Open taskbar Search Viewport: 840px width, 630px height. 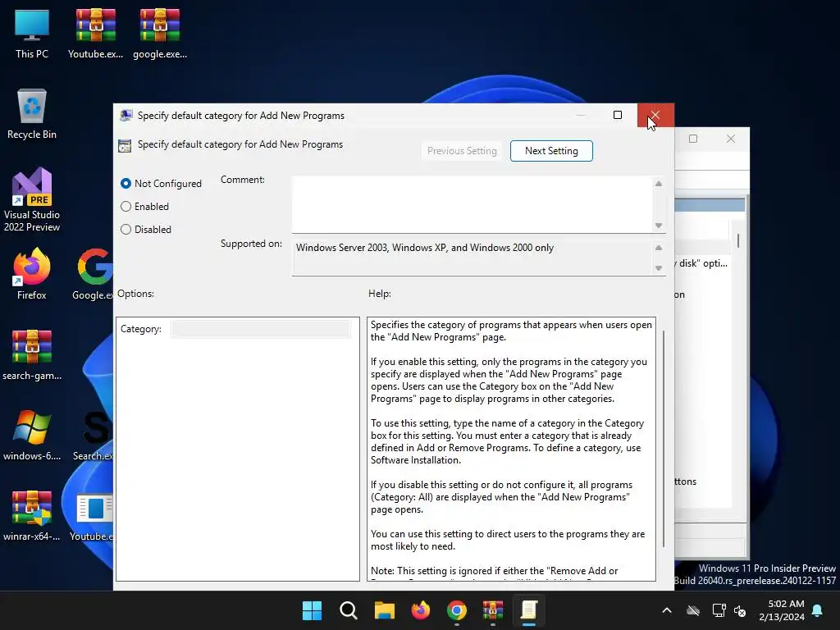348,610
